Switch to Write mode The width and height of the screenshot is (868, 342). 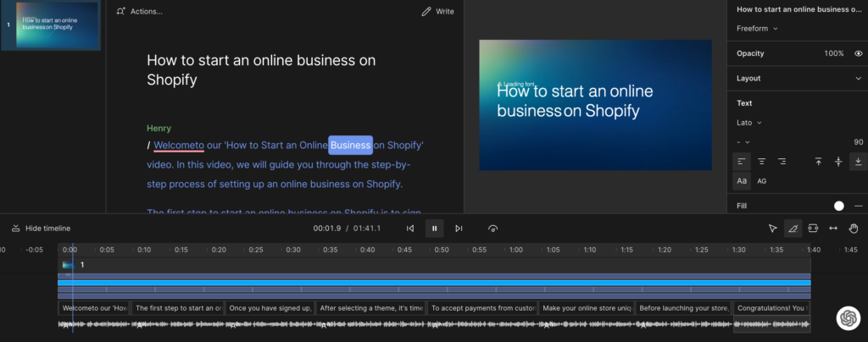(x=437, y=12)
